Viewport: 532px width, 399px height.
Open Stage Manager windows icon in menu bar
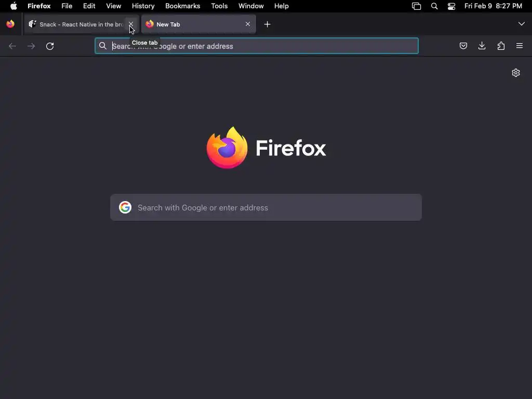(x=416, y=6)
